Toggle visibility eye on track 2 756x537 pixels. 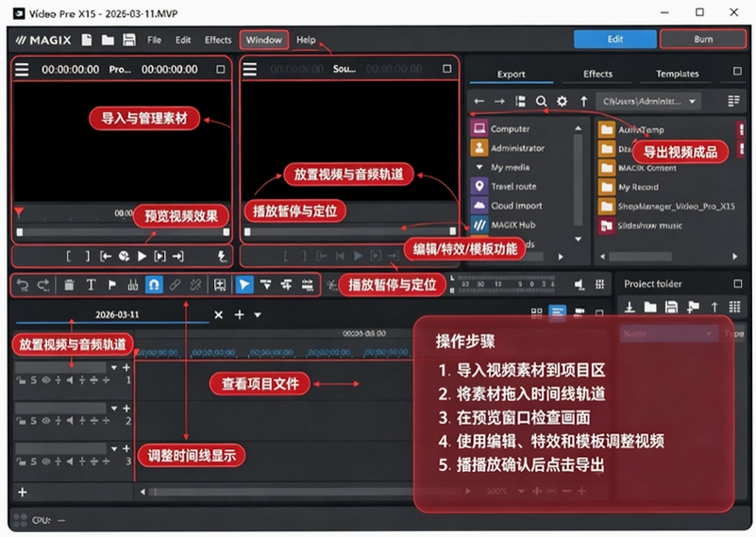(46, 421)
